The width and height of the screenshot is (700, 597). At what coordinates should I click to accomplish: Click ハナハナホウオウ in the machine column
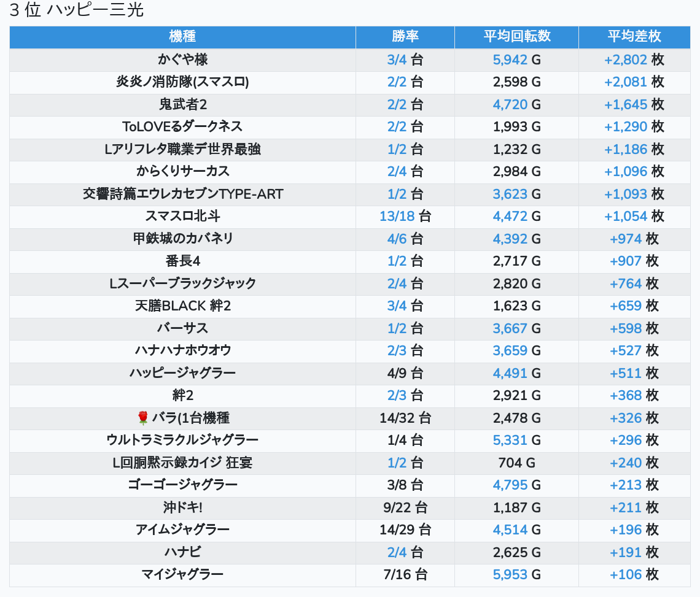182,351
